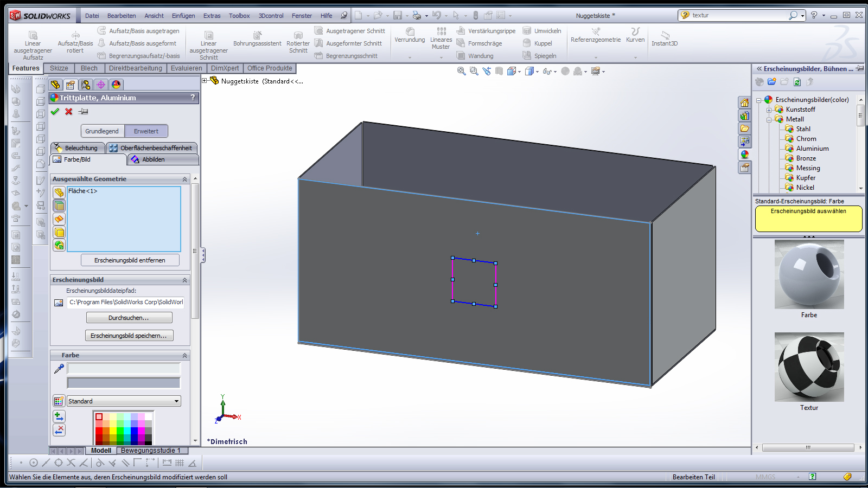The image size is (868, 488).
Task: Toggle the faces selection filter button
Action: point(59,206)
